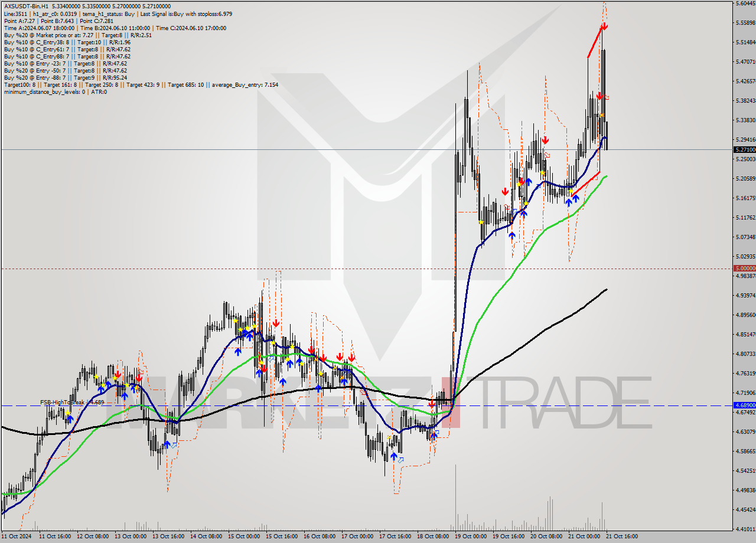756x543 pixels.
Task: Click the '17 Oct 16:00' time label
Action: point(395,537)
